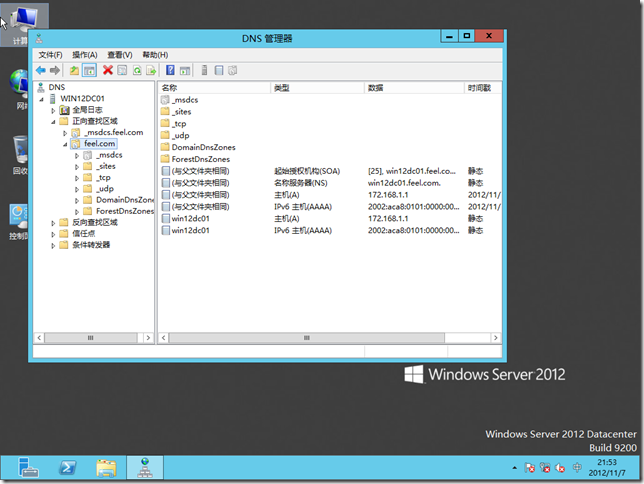Select _tcp folder in the list pane
This screenshot has height=484, width=644.
point(179,124)
